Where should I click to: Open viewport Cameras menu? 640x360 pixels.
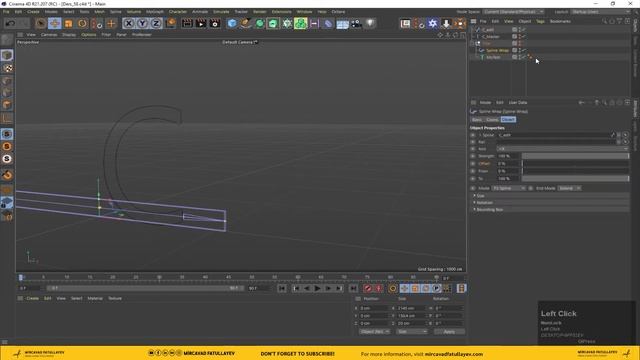click(49, 35)
